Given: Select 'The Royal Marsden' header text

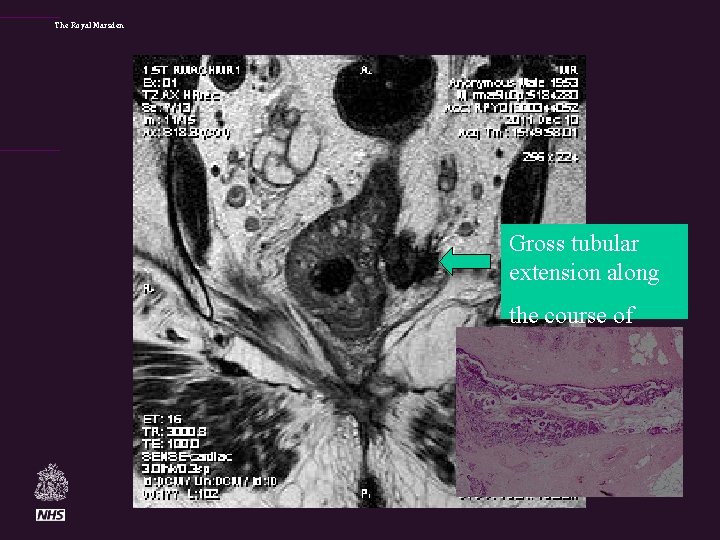Looking at the screenshot, I should [x=89, y=25].
